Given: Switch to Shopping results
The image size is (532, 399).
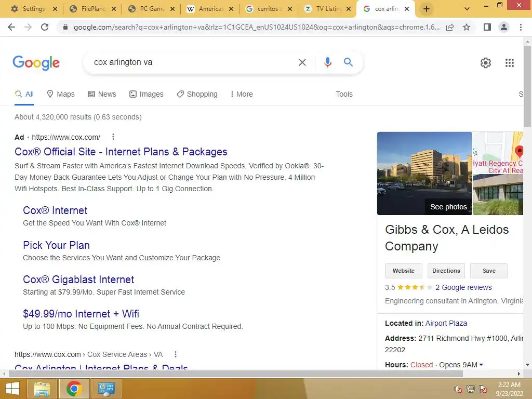Looking at the screenshot, I should pos(197,95).
